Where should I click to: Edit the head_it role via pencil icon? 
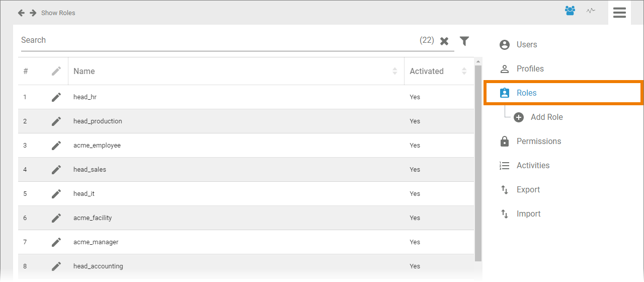tap(56, 194)
